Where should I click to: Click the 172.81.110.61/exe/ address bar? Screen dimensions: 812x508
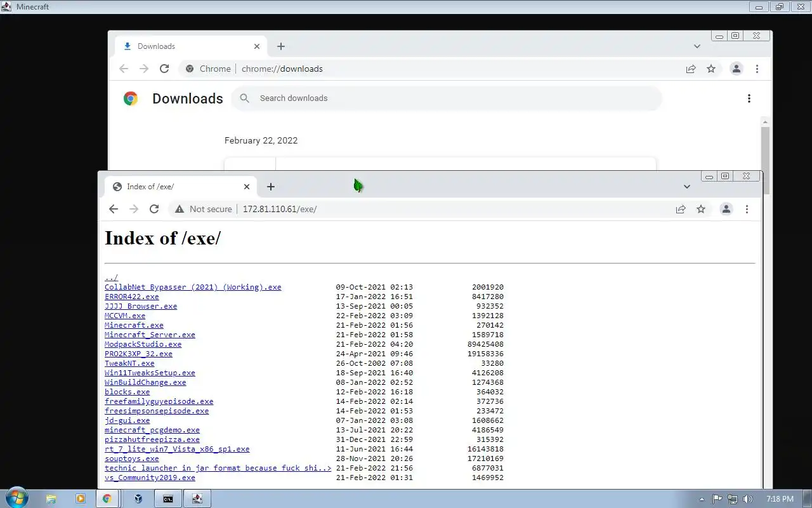440,209
